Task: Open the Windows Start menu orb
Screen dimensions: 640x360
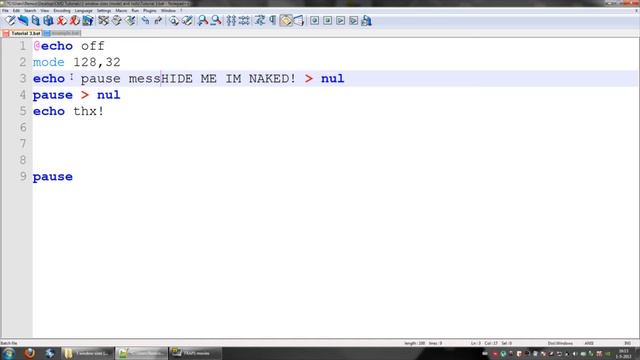Action: [9, 353]
